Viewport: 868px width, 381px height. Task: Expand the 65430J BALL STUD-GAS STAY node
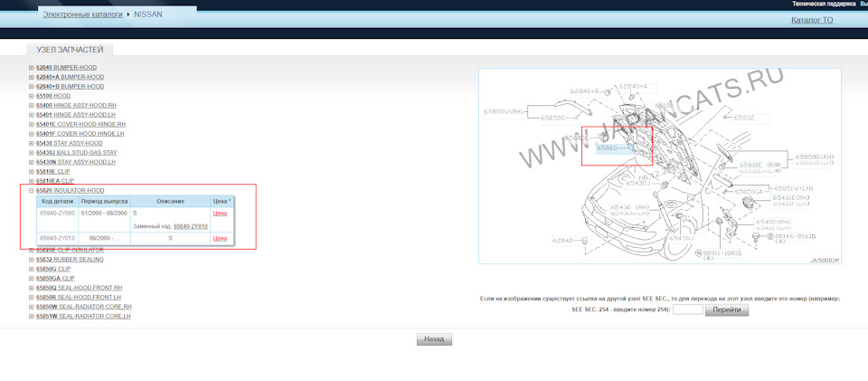[31, 152]
